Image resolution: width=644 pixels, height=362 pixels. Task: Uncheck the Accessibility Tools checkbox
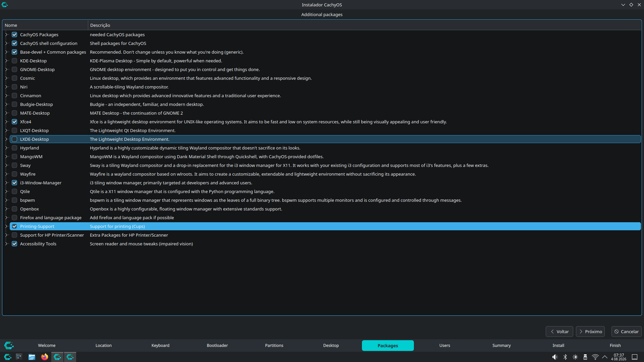[14, 244]
